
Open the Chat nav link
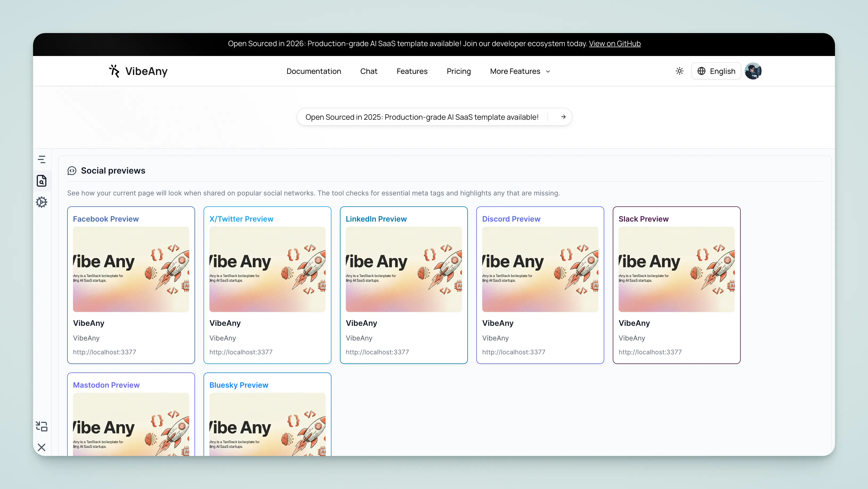[x=368, y=71]
